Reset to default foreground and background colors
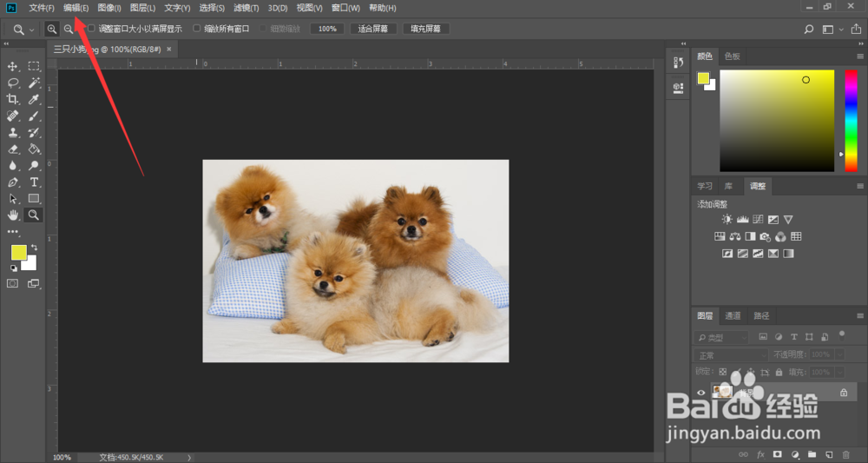Screen dimensions: 868x463 point(13,268)
